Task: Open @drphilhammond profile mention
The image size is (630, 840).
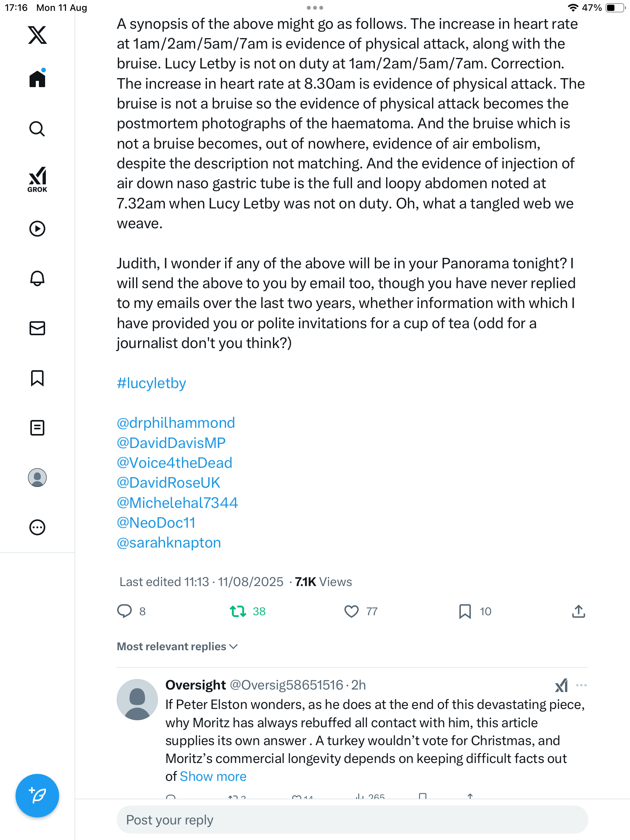Action: click(176, 423)
